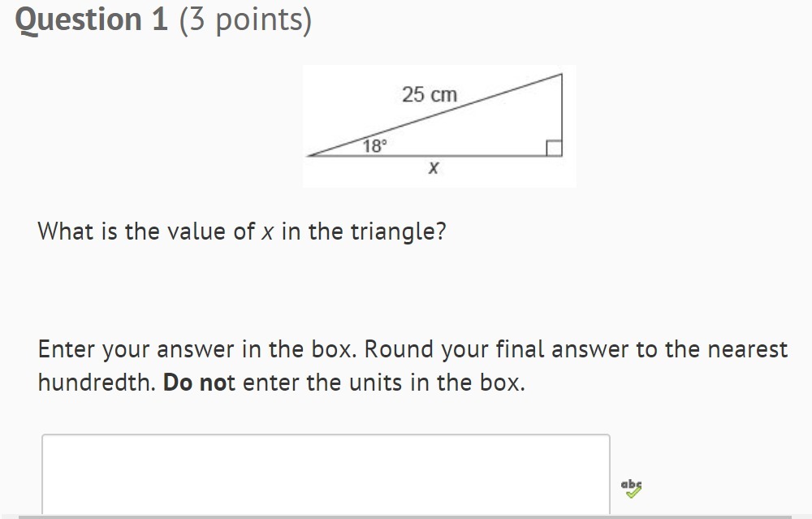Click inside the answer input box

pos(326,474)
